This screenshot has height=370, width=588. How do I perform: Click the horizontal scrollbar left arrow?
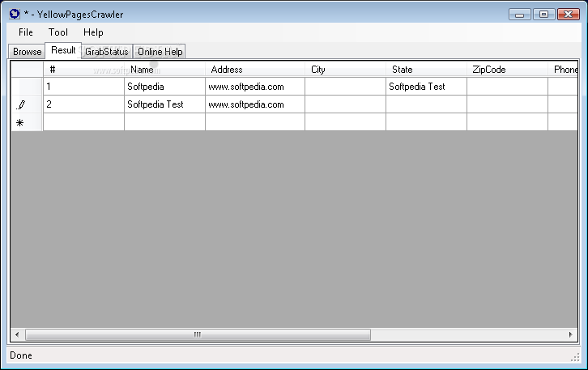(x=17, y=334)
